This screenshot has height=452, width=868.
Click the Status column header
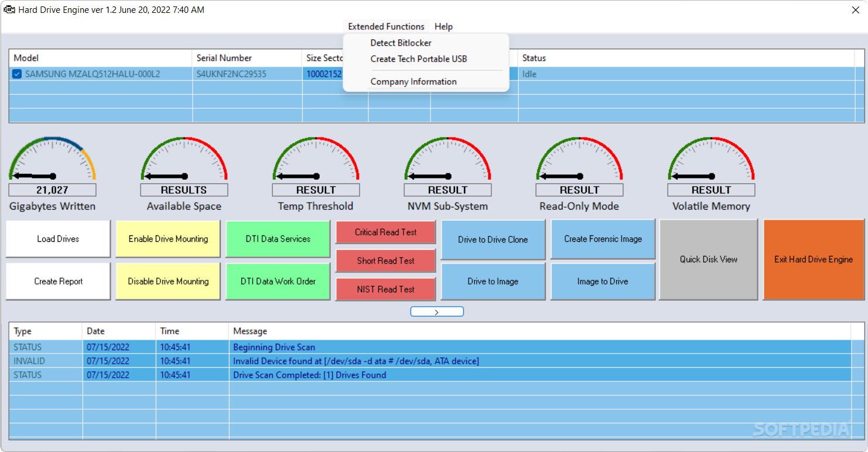686,58
